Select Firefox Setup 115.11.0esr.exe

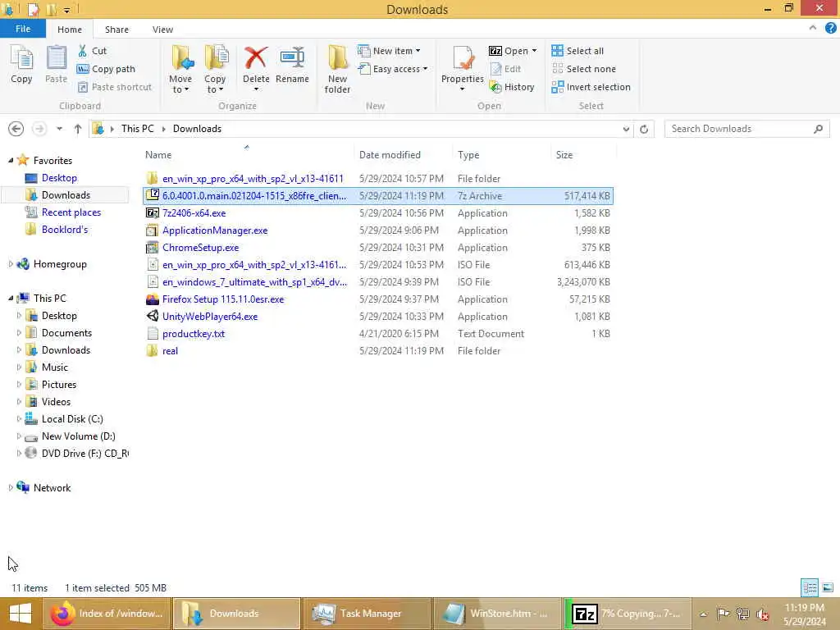tap(377, 299)
